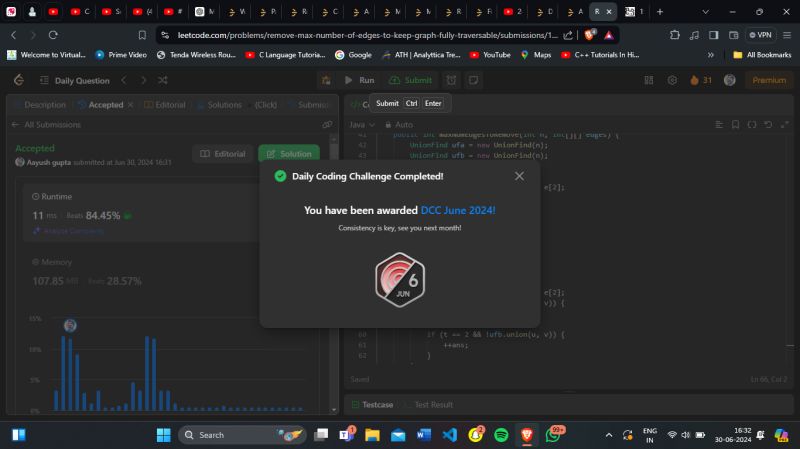
Task: Open the Windows Start menu
Action: click(164, 435)
